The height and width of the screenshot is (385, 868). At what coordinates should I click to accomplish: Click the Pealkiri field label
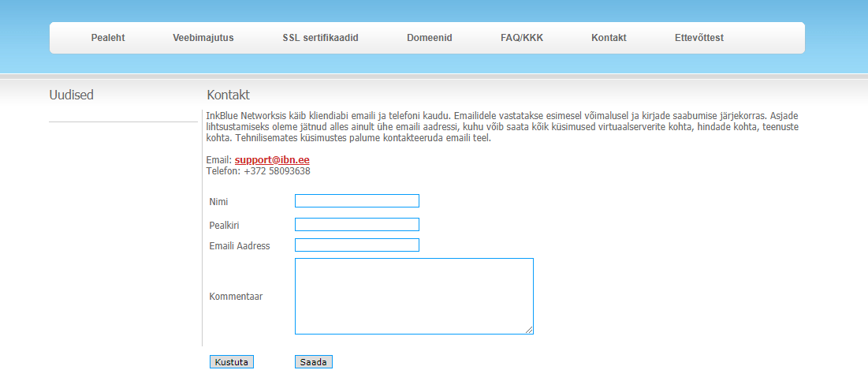(224, 226)
